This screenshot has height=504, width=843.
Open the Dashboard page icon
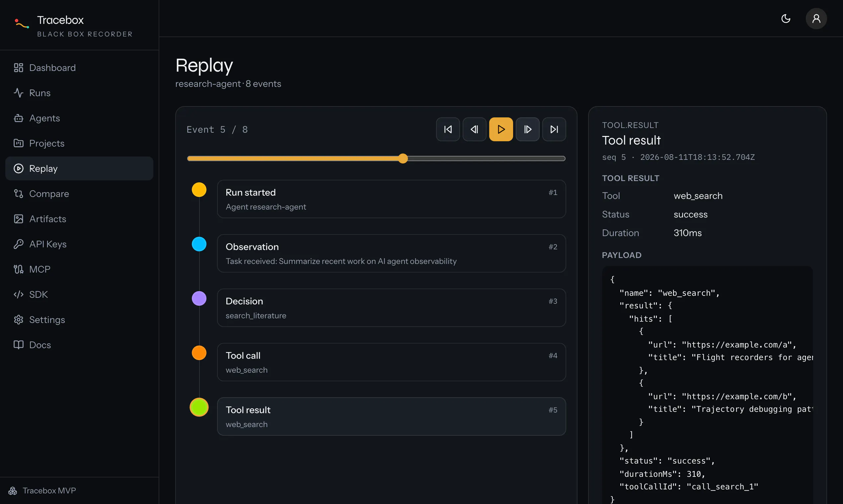18,68
